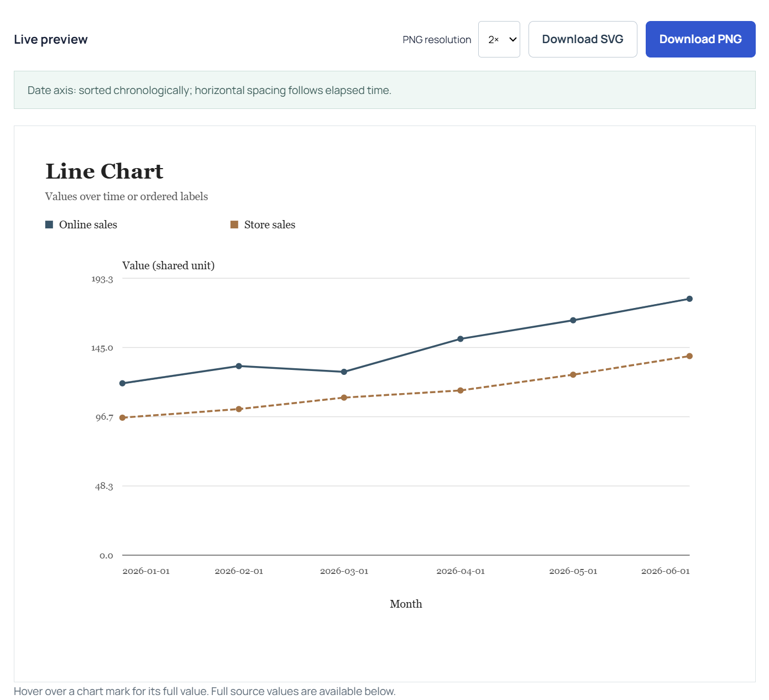Image resolution: width=769 pixels, height=700 pixels.
Task: Click Online sales data point for 2026-04-01
Action: click(461, 339)
